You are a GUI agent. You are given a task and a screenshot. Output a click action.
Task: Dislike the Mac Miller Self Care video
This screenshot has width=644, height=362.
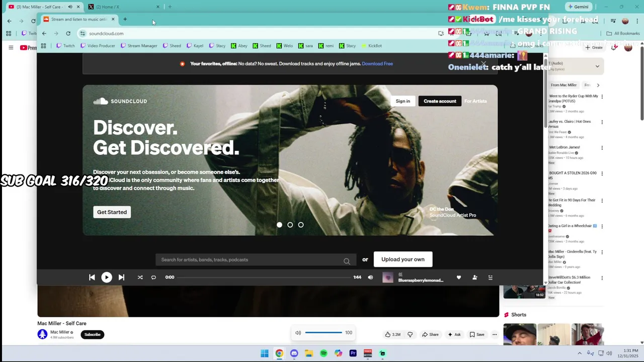click(410, 334)
